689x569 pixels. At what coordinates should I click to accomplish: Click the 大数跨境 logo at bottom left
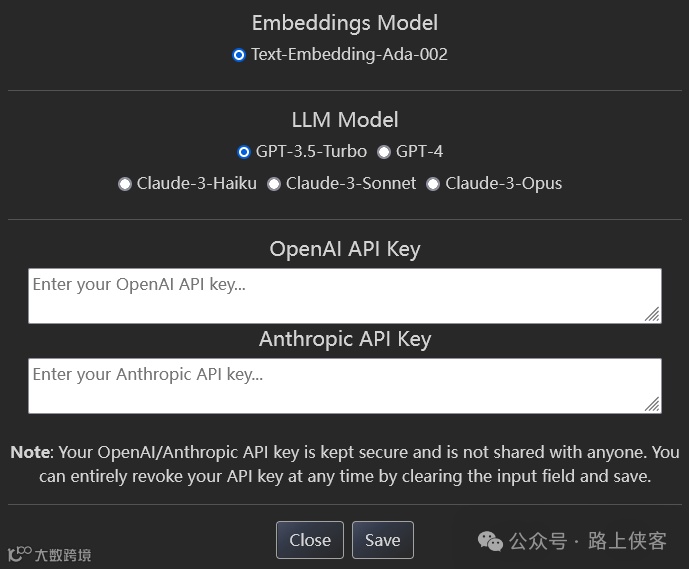(x=50, y=554)
